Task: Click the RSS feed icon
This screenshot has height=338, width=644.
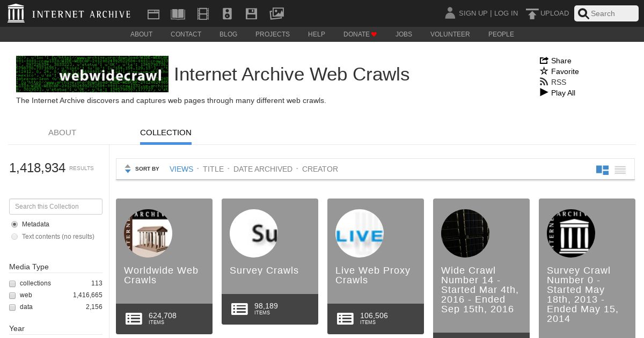Action: pyautogui.click(x=544, y=82)
